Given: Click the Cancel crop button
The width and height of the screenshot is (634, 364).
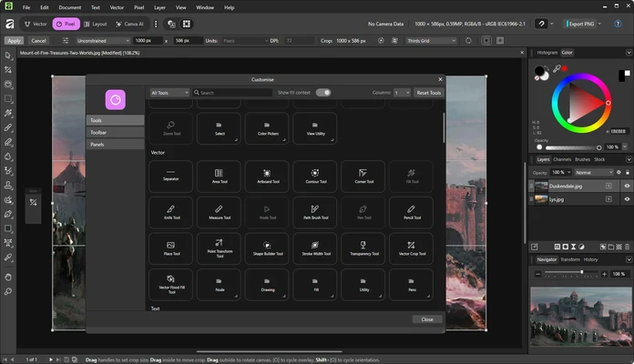Looking at the screenshot, I should coord(38,41).
